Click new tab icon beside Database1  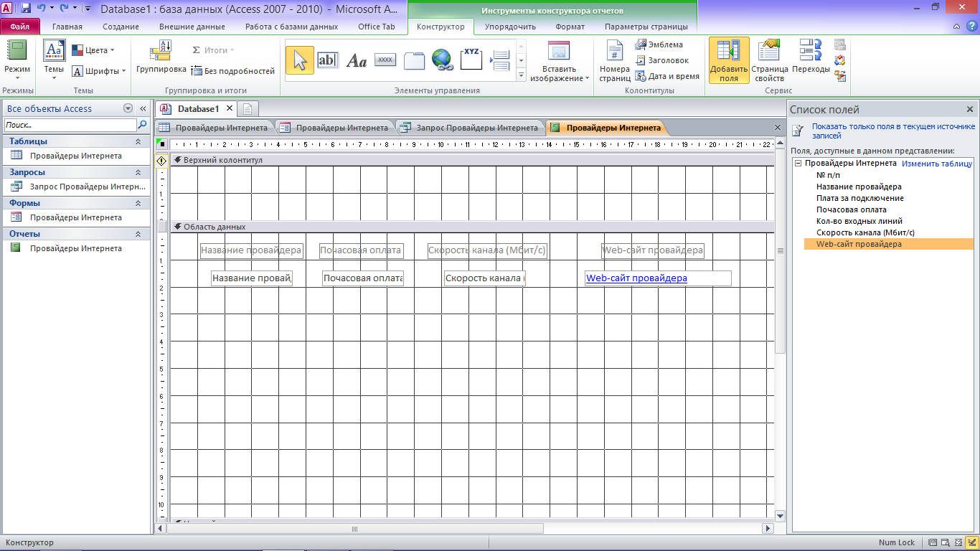click(x=248, y=109)
